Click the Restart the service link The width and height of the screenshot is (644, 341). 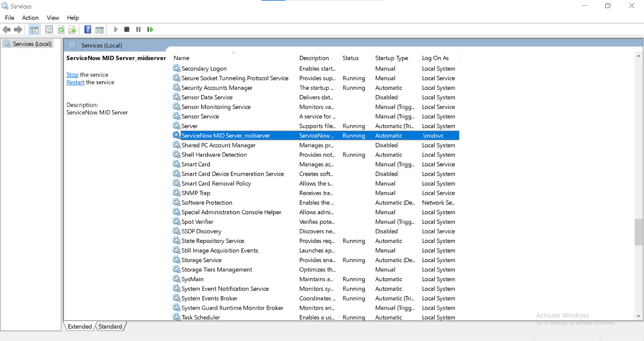(75, 83)
